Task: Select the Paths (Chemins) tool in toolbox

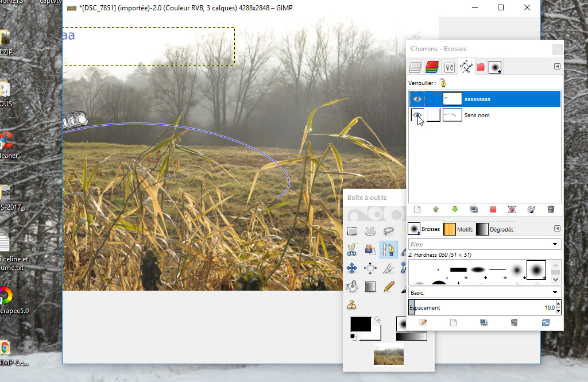Action: tap(389, 250)
